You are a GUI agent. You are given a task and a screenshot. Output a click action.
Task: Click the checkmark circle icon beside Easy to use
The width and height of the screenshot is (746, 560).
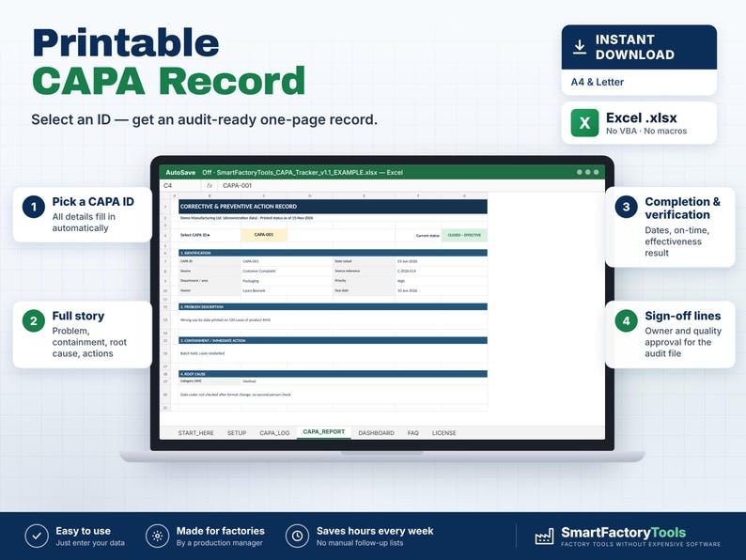(x=37, y=537)
